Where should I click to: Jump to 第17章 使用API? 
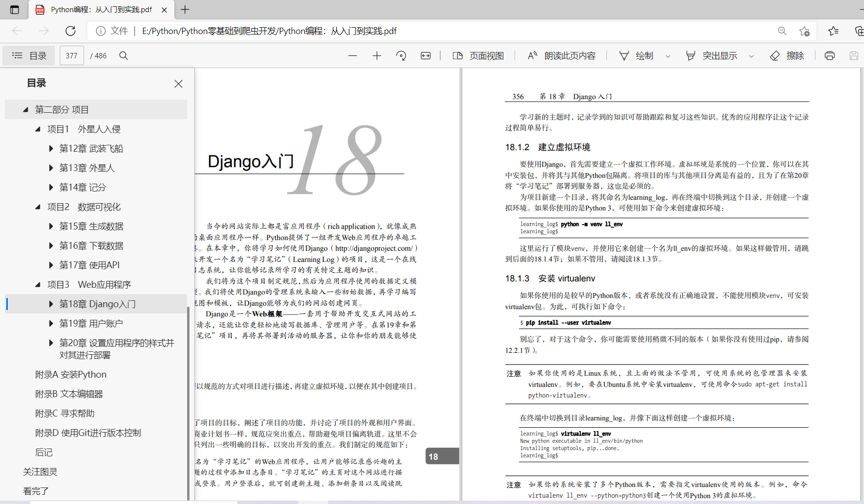point(89,265)
